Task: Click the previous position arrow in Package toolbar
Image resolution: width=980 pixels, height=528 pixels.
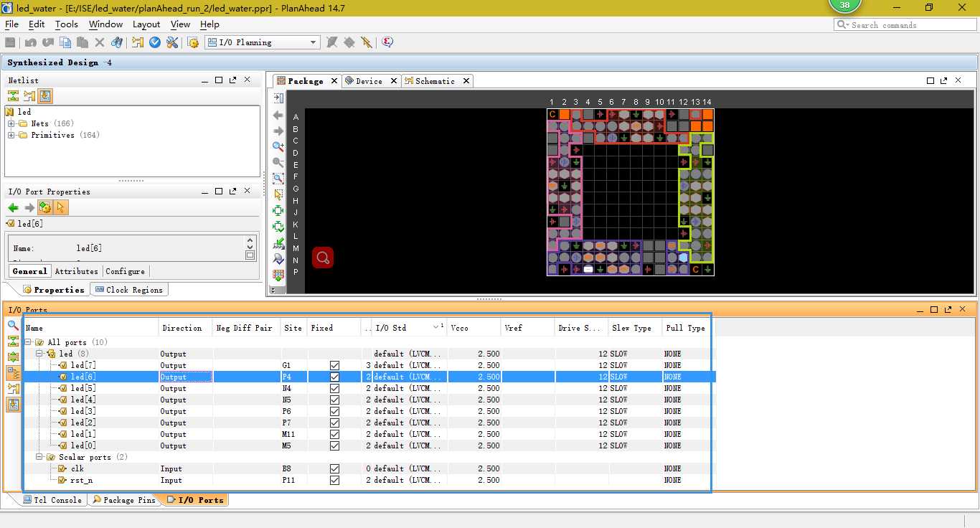Action: click(x=278, y=115)
